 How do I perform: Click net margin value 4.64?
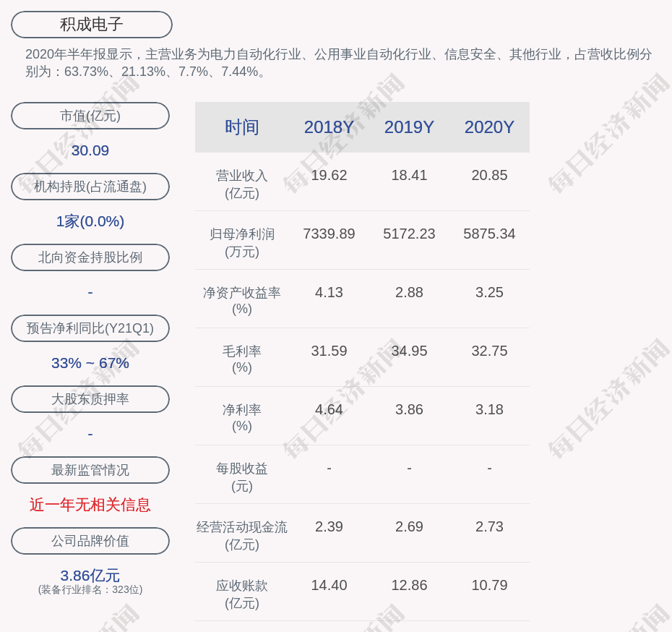[x=329, y=409]
